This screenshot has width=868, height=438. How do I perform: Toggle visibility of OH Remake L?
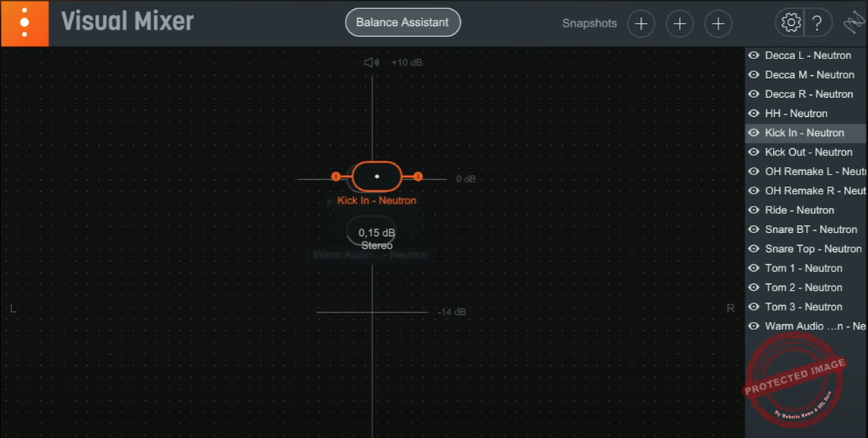[x=753, y=172]
